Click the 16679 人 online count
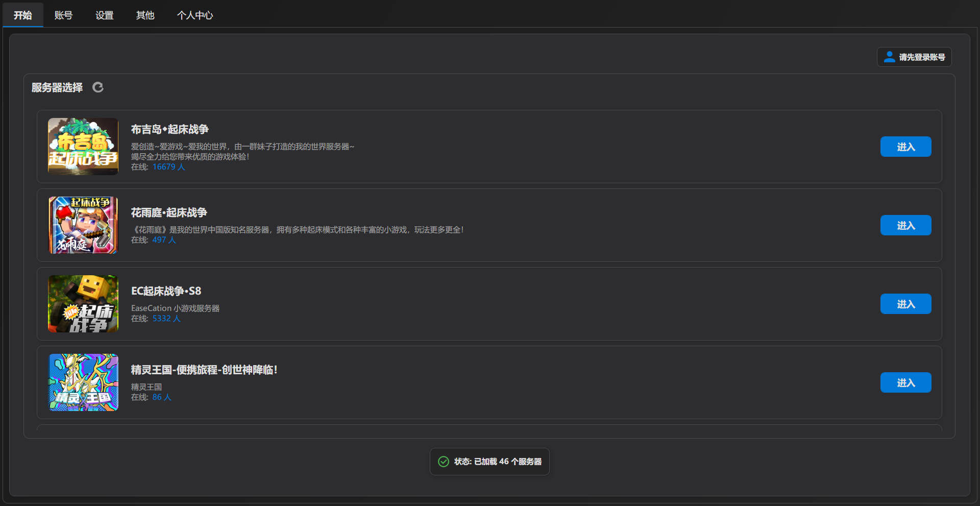This screenshot has width=980, height=506. [x=168, y=167]
